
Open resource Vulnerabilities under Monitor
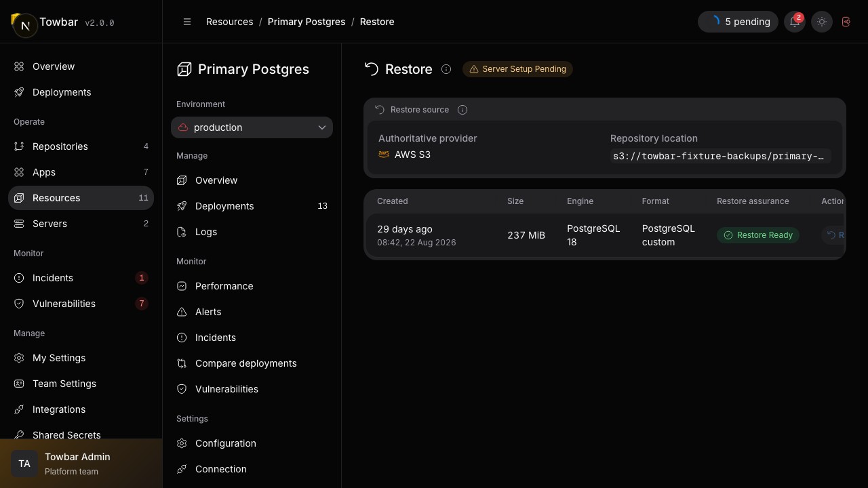coord(252,389)
